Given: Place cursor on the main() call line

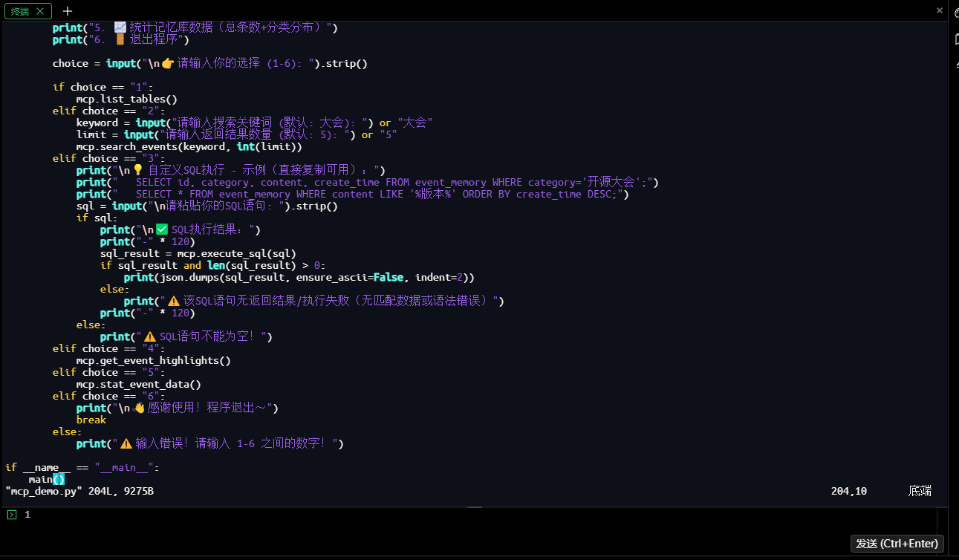Looking at the screenshot, I should point(46,479).
